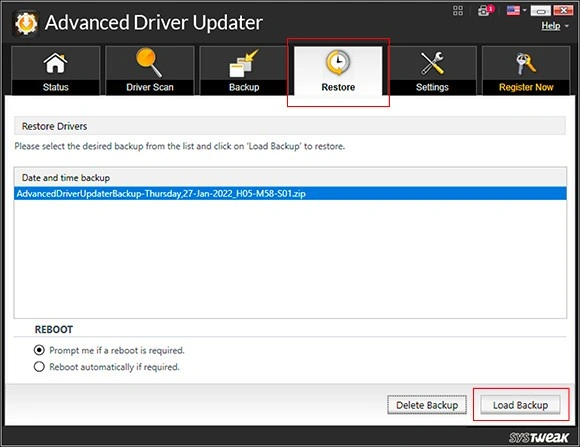
Task: Open the grid apps icon in title bar
Action: point(458,10)
